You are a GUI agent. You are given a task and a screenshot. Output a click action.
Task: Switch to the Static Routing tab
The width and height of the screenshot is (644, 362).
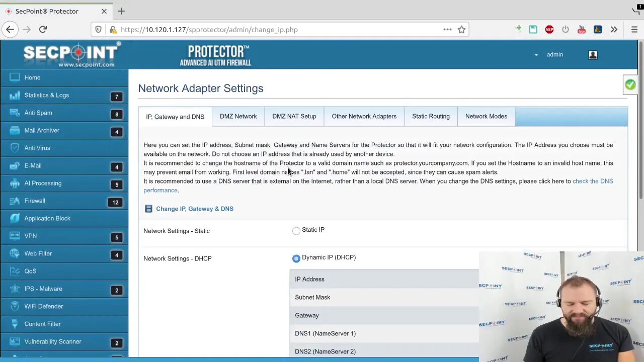431,116
